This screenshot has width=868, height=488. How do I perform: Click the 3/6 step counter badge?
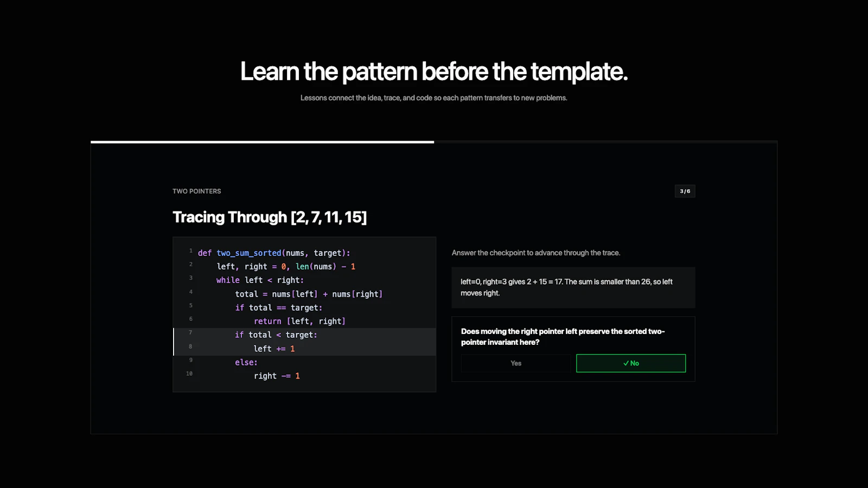685,191
